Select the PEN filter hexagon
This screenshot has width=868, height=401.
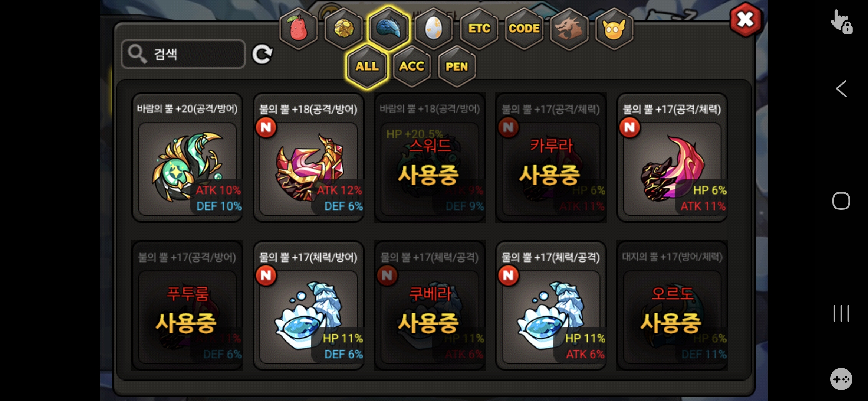click(457, 66)
